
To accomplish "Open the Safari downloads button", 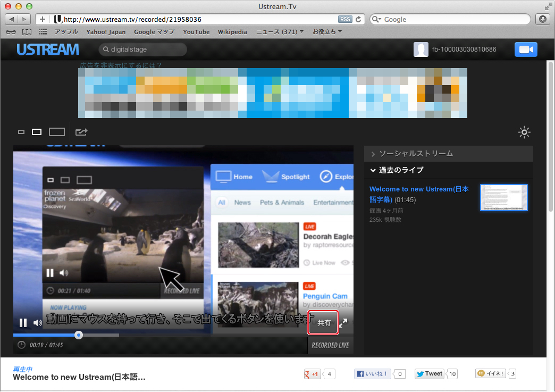I will [543, 19].
